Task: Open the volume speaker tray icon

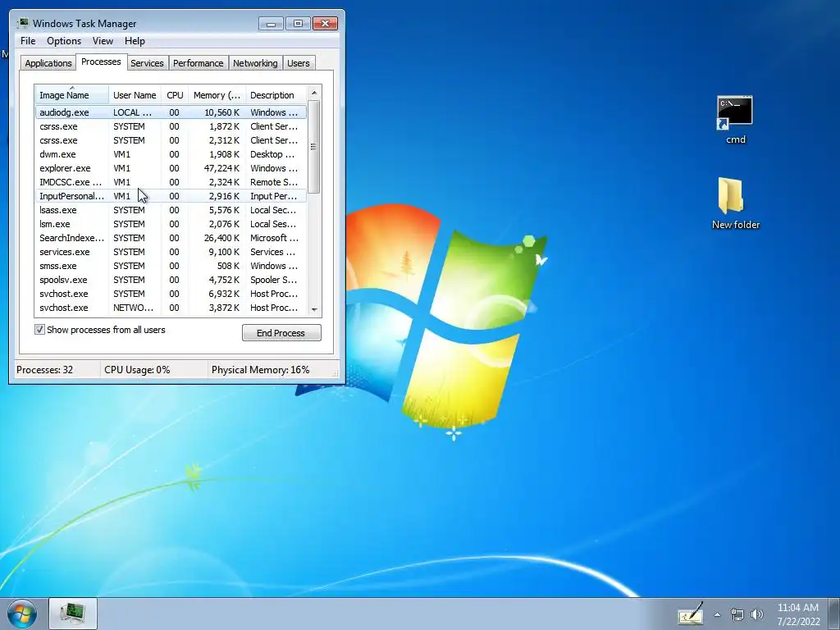Action: [756, 614]
